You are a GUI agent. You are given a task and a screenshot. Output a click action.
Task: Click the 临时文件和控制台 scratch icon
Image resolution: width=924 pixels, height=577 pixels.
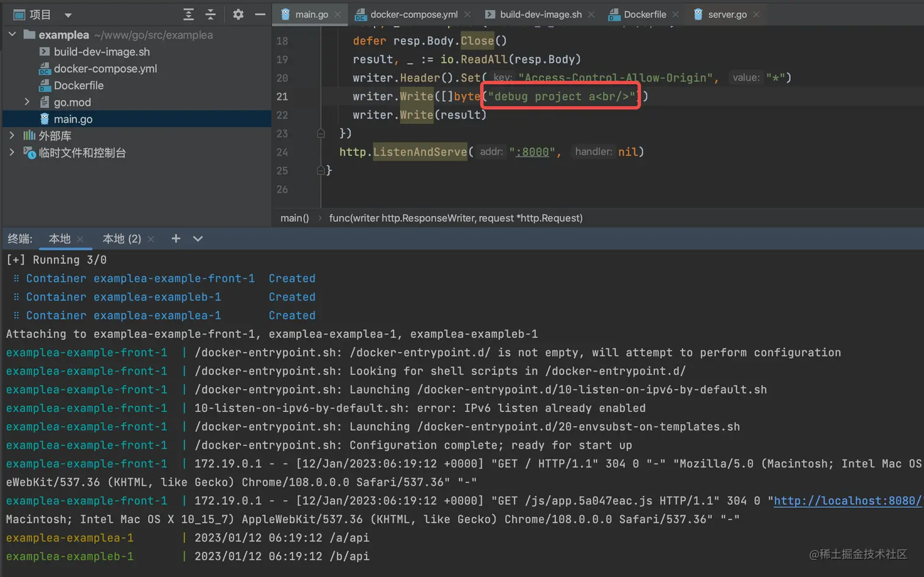(x=29, y=153)
